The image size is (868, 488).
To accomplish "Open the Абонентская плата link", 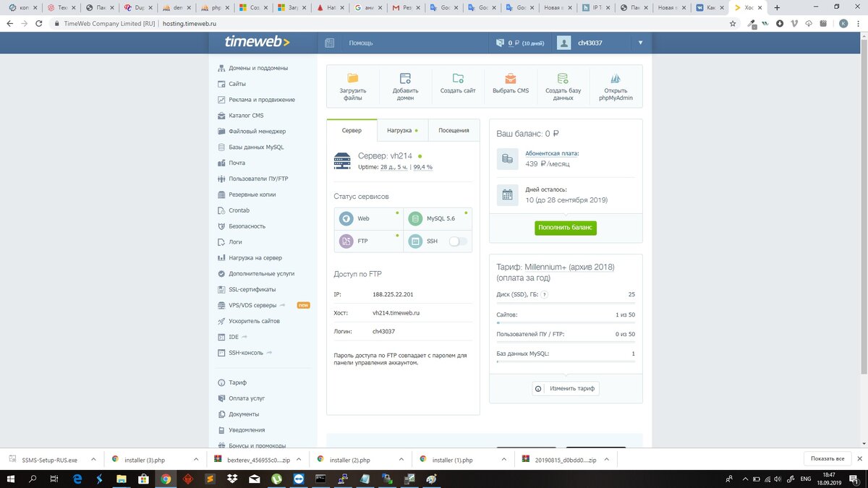I will pyautogui.click(x=552, y=153).
